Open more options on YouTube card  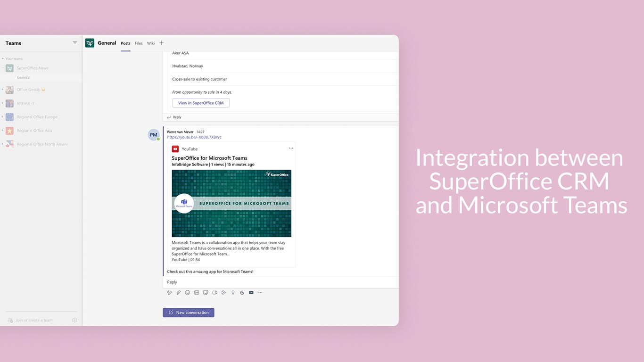coord(291,148)
